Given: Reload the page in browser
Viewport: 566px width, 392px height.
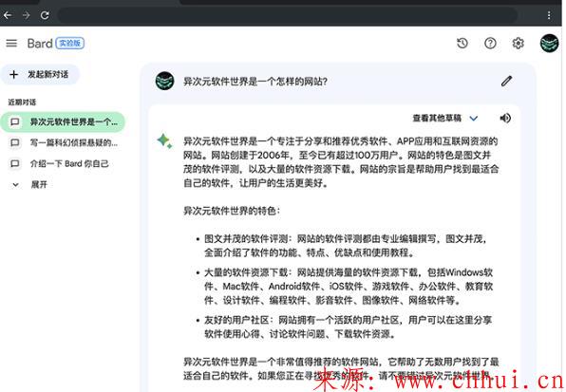Looking at the screenshot, I should tap(45, 15).
